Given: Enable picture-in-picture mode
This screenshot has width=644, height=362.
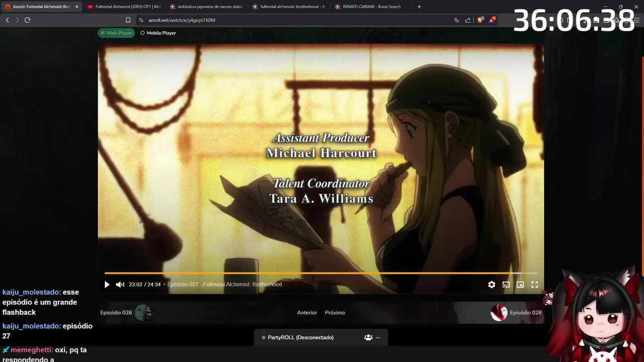Looking at the screenshot, I should tap(520, 285).
